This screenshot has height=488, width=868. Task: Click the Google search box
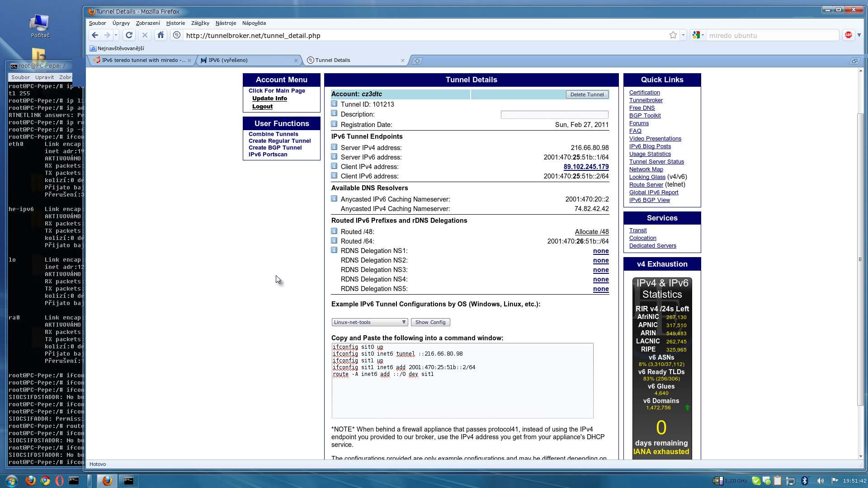[773, 35]
